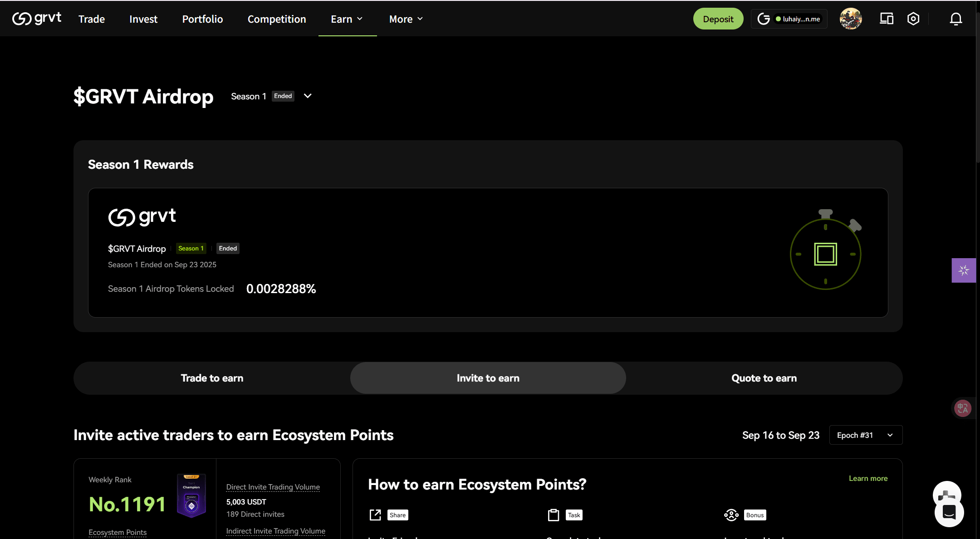This screenshot has width=980, height=539.
Task: Open the hexagon settings icon
Action: click(913, 19)
